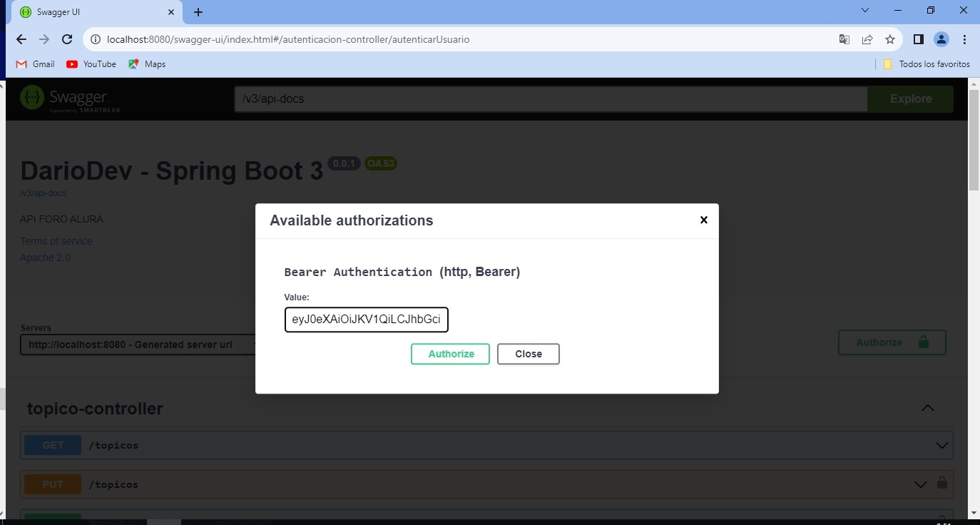Click the OAS3 badge
The width and height of the screenshot is (980, 525).
380,163
